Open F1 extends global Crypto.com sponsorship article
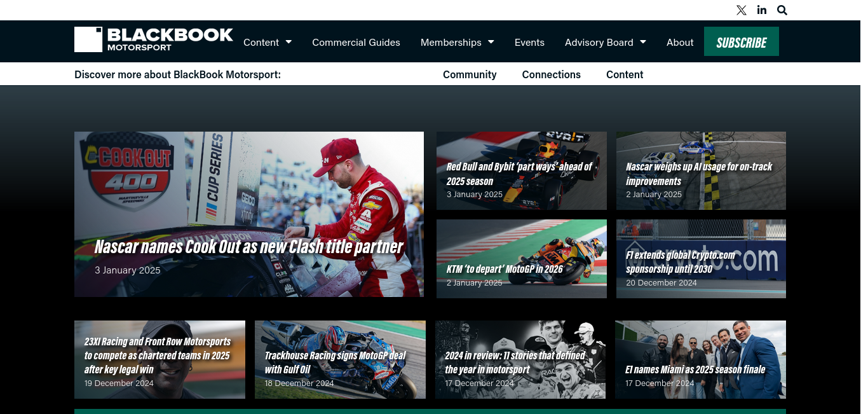Image resolution: width=868 pixels, height=414 pixels. coord(680,261)
